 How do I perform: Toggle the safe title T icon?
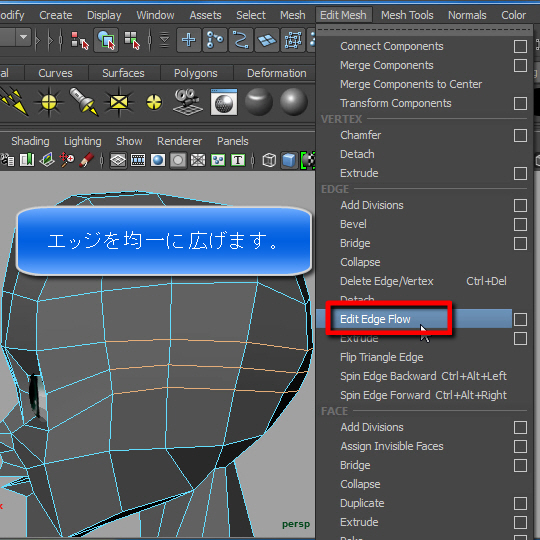(238, 160)
